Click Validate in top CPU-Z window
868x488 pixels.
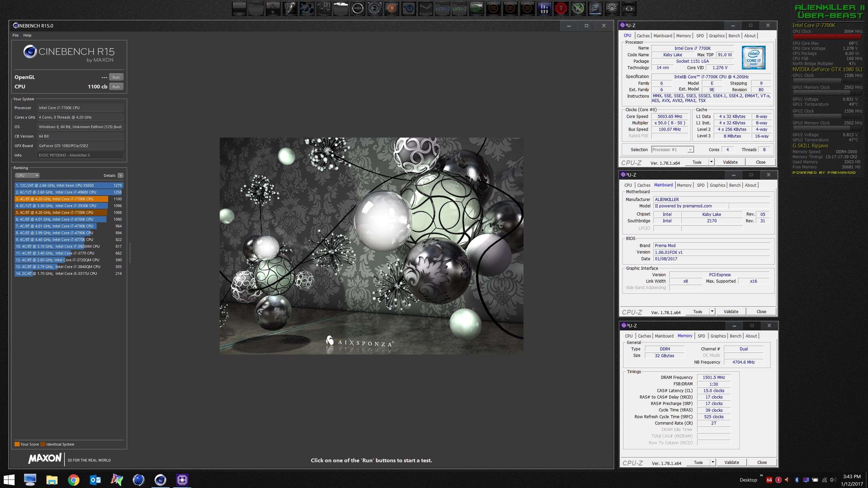[x=730, y=162]
